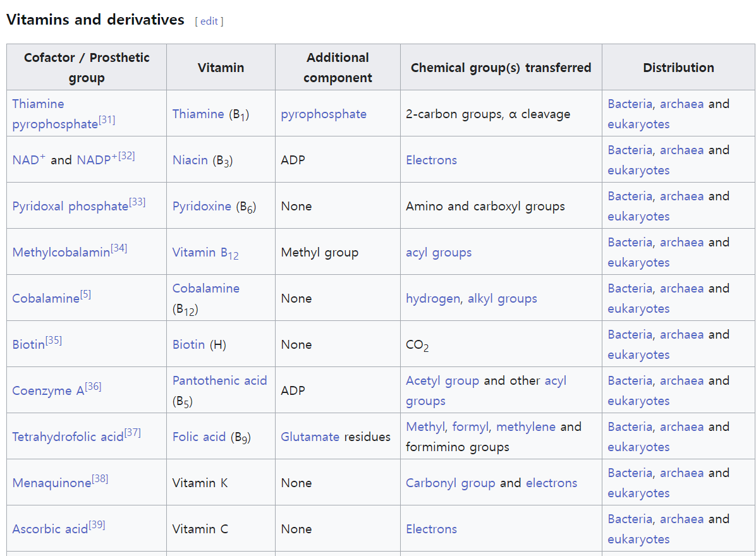This screenshot has height=556, width=756.
Task: Click the Pantothenic acid link
Action: tap(219, 380)
